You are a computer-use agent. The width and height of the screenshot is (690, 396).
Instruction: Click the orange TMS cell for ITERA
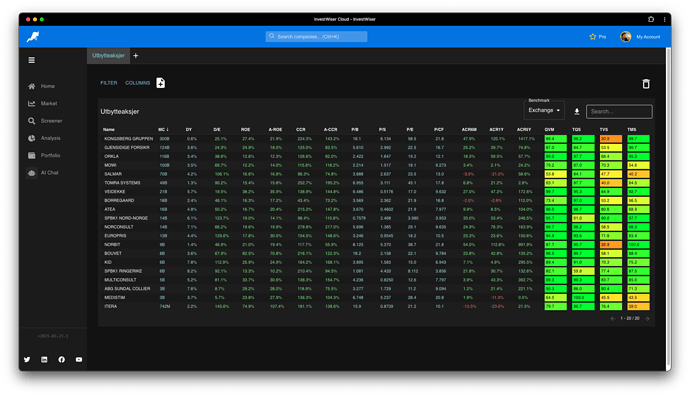[639, 306]
